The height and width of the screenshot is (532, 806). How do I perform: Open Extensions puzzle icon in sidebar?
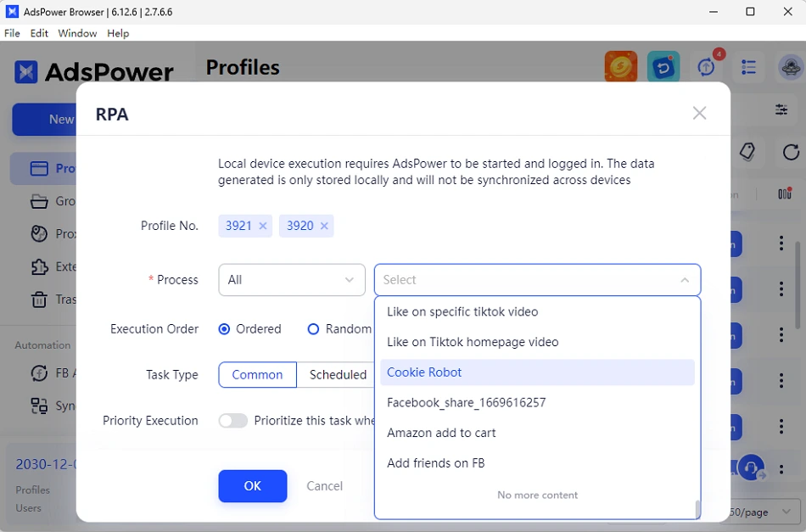pyautogui.click(x=39, y=266)
